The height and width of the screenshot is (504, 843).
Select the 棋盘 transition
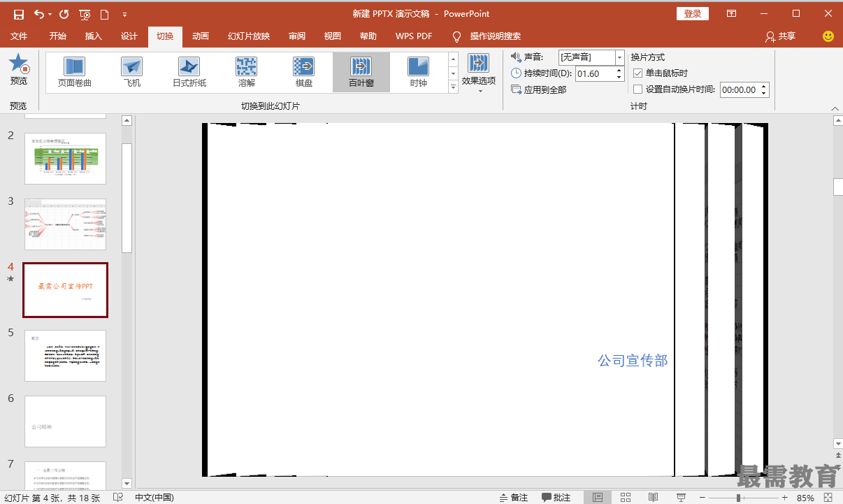[303, 73]
